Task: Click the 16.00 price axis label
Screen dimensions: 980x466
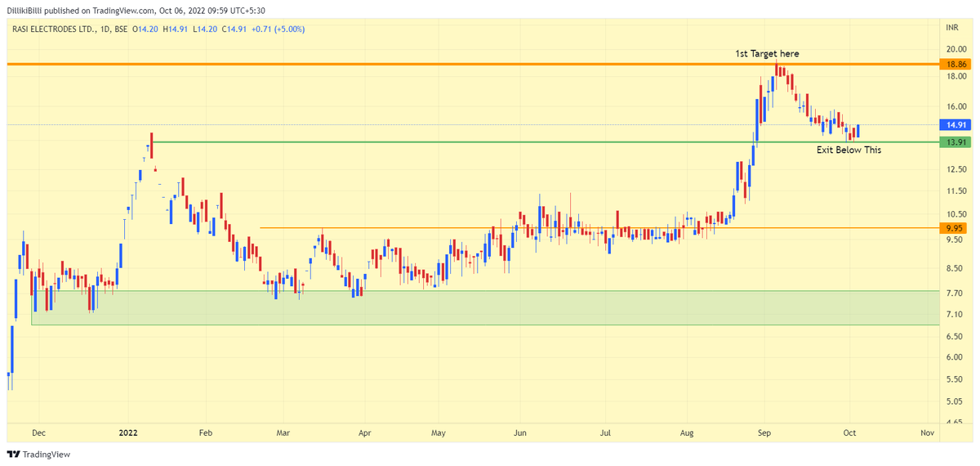Action: click(x=956, y=107)
